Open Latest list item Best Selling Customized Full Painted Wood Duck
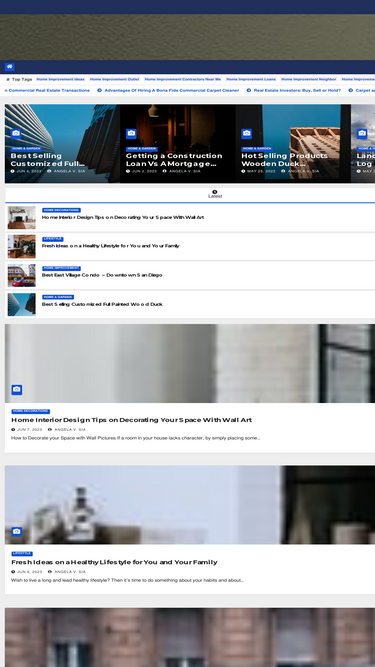The width and height of the screenshot is (375, 667). [102, 304]
